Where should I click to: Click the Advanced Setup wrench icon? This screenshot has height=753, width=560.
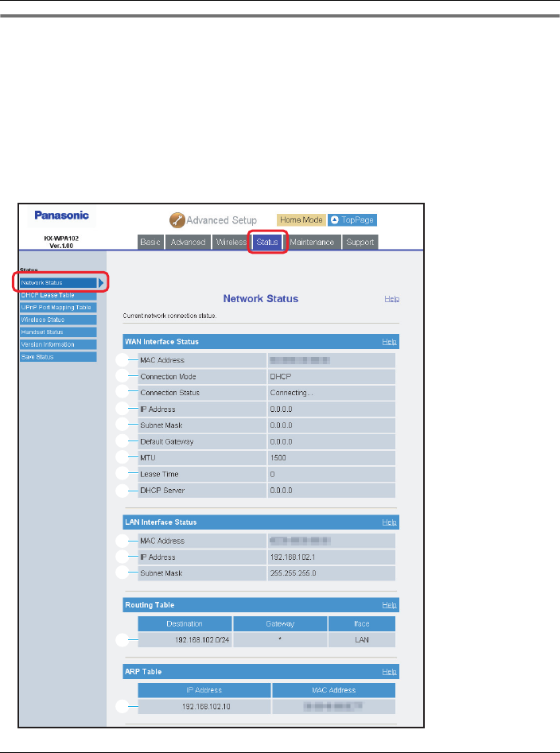pyautogui.click(x=177, y=220)
